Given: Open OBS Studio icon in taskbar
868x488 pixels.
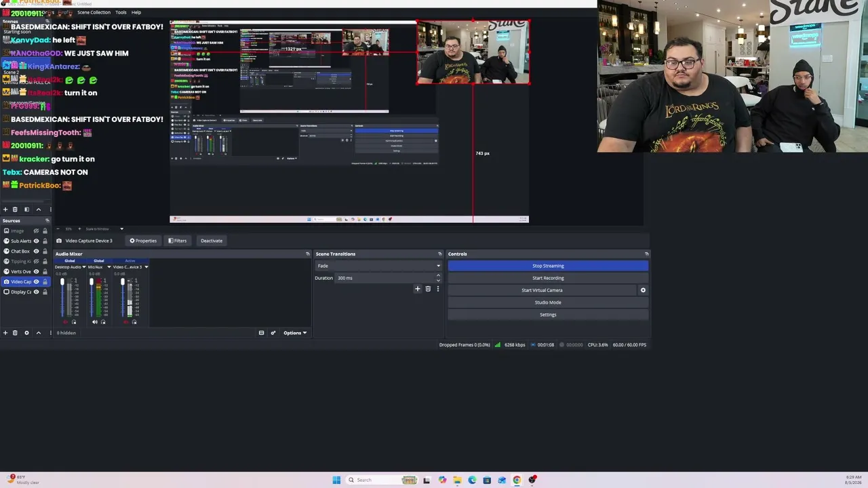Looking at the screenshot, I should (x=532, y=480).
